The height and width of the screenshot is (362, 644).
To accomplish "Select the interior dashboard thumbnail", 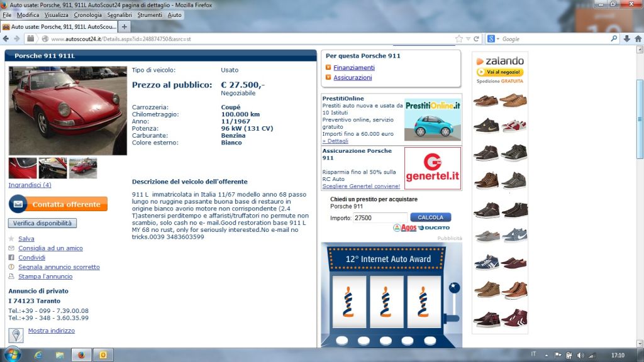I will pyautogui.click(x=53, y=168).
